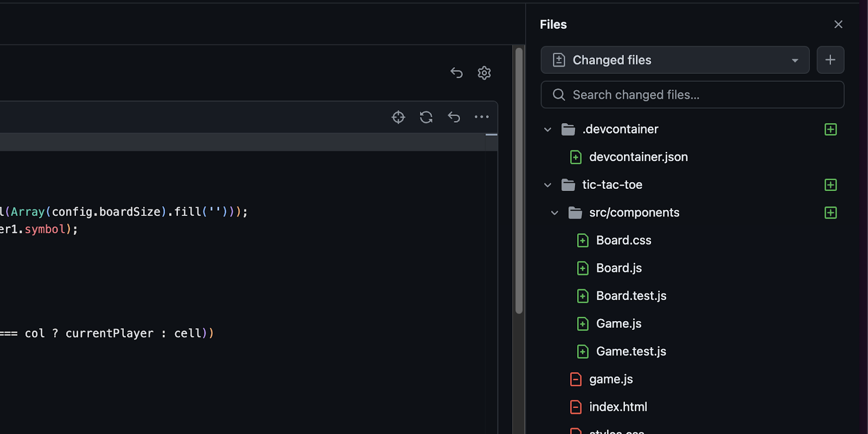
Task: Click the added badge for .devcontainer folder
Action: 831,129
